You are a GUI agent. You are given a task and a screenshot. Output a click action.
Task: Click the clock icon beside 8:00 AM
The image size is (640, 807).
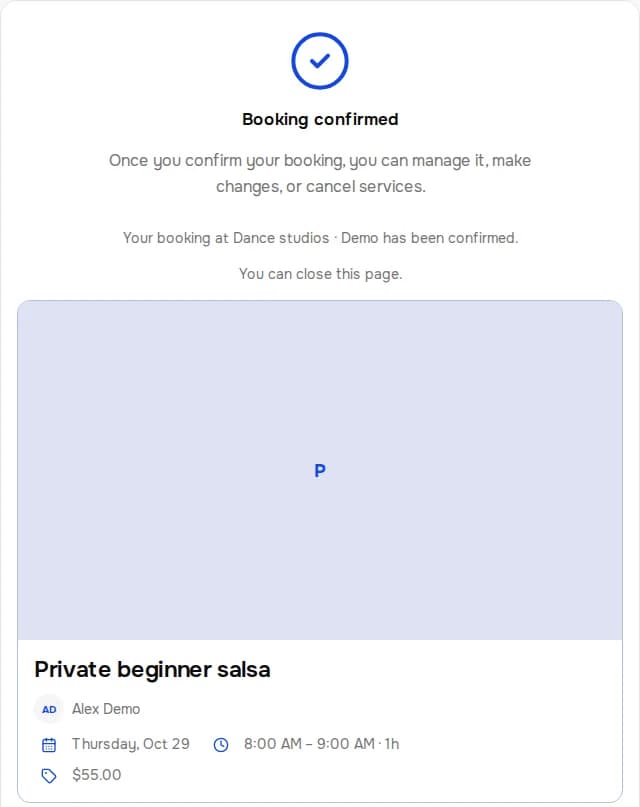(x=221, y=744)
